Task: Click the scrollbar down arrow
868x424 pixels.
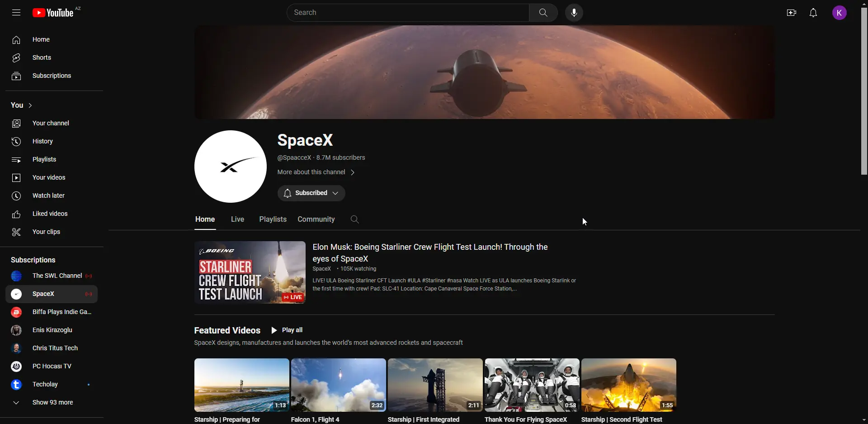Action: (864, 420)
